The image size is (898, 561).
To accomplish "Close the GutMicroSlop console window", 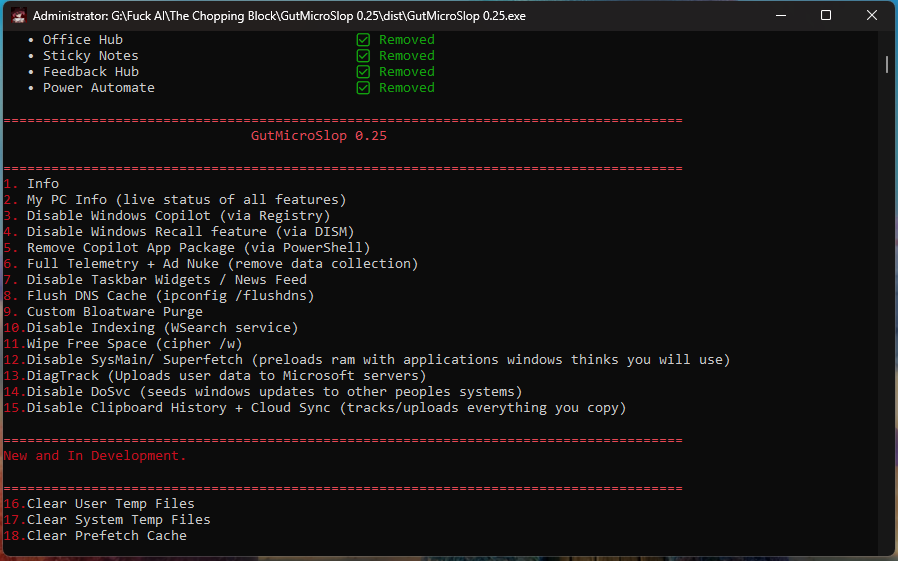I will tap(872, 15).
